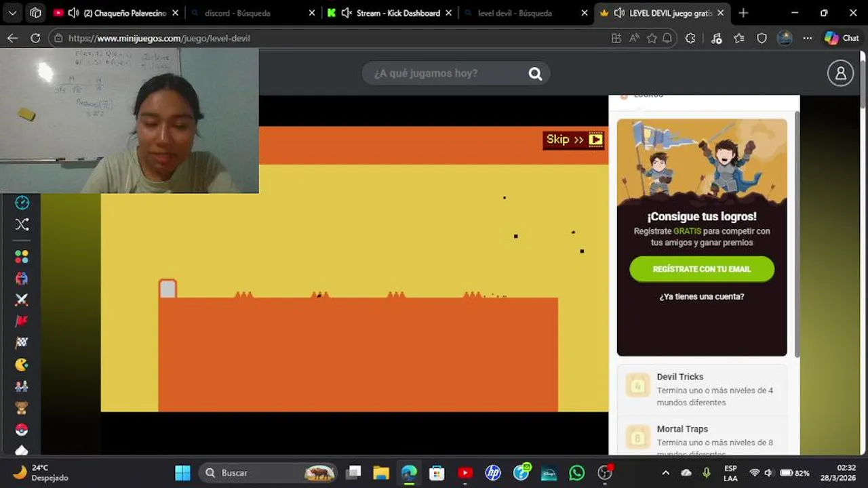Show hidden system tray icons
Image resolution: width=868 pixels, height=488 pixels.
[x=665, y=472]
